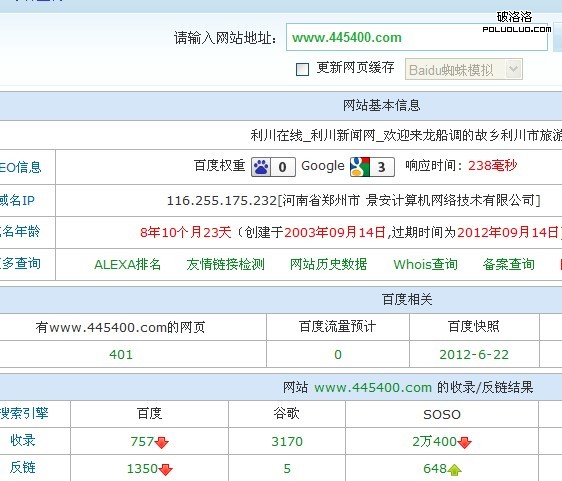This screenshot has height=481, width=562.
Task: Click the 百度快照 column header
Action: click(x=473, y=327)
